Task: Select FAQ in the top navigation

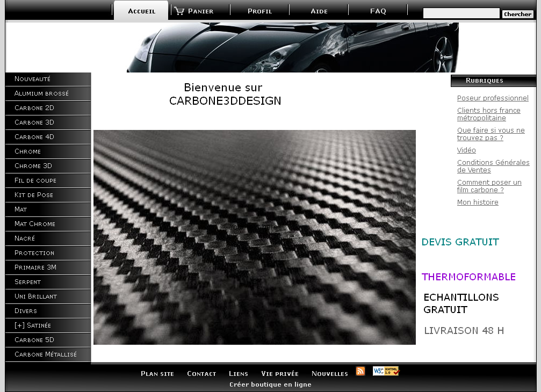Action: tap(378, 11)
